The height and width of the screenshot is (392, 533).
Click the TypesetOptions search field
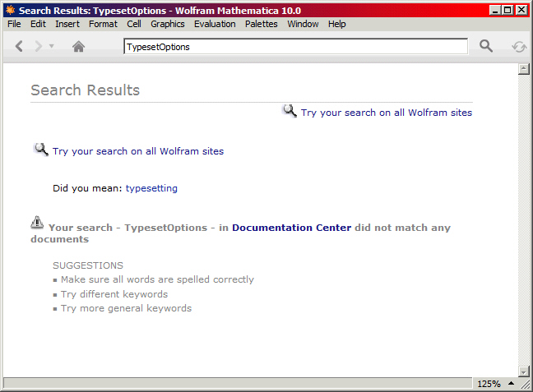[x=296, y=47]
